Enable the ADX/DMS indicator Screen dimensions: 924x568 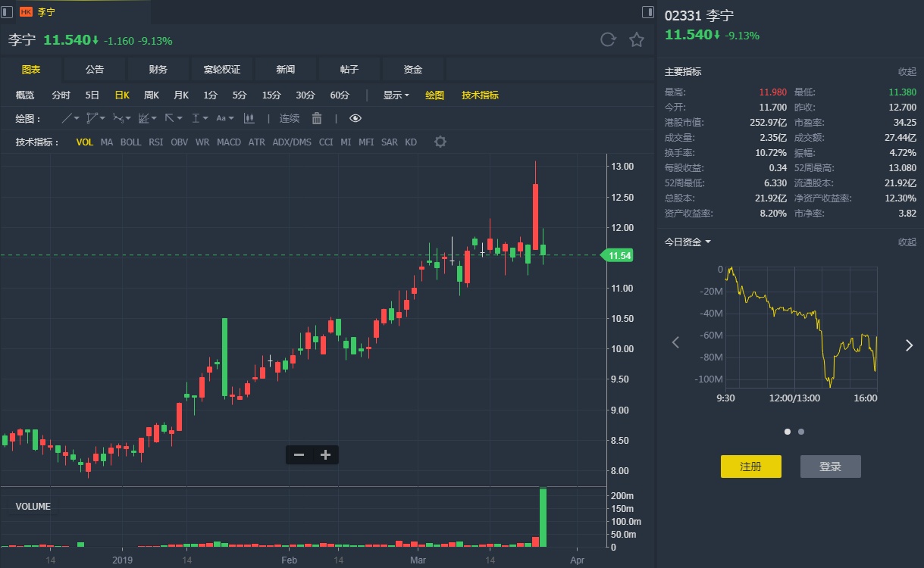pos(292,142)
